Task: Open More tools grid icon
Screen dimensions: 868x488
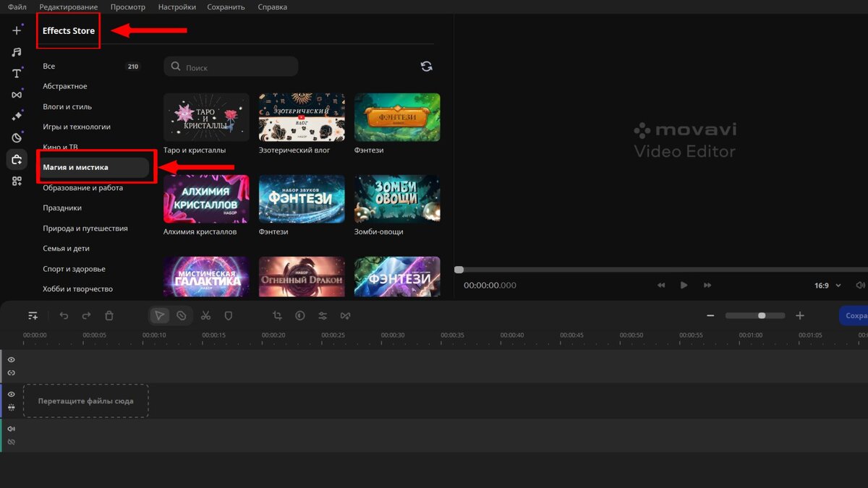Action: (x=17, y=181)
